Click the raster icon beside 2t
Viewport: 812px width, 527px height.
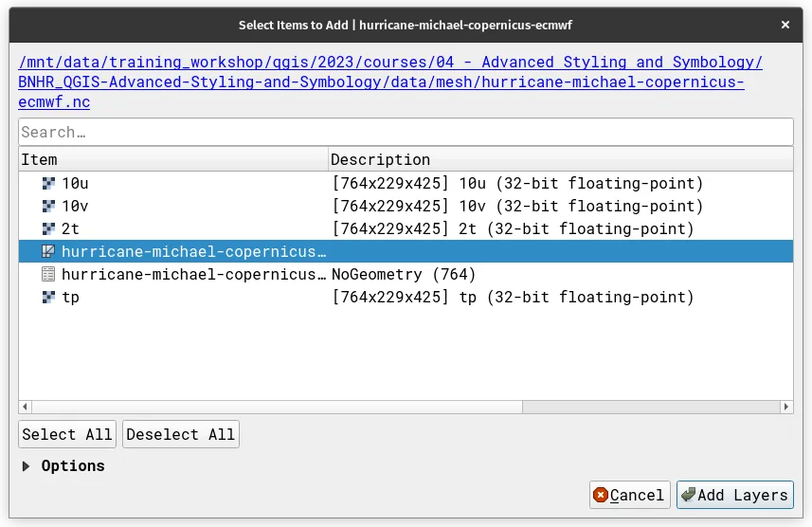(48, 229)
